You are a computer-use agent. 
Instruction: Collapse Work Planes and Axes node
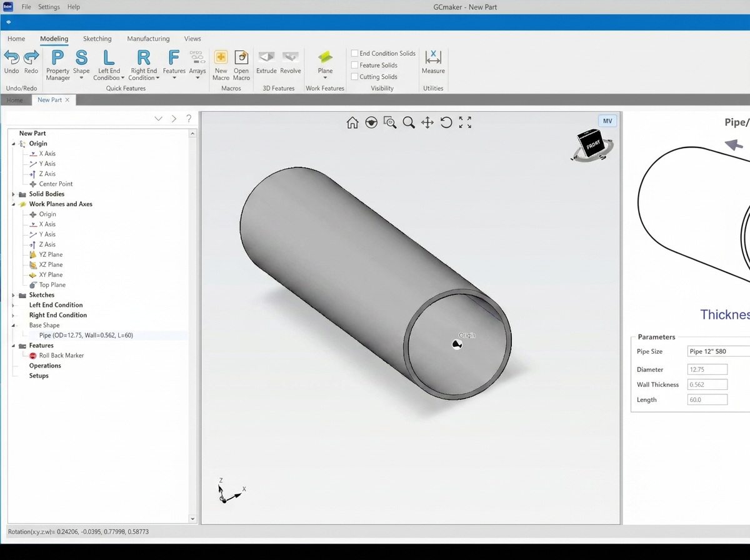[x=14, y=204]
